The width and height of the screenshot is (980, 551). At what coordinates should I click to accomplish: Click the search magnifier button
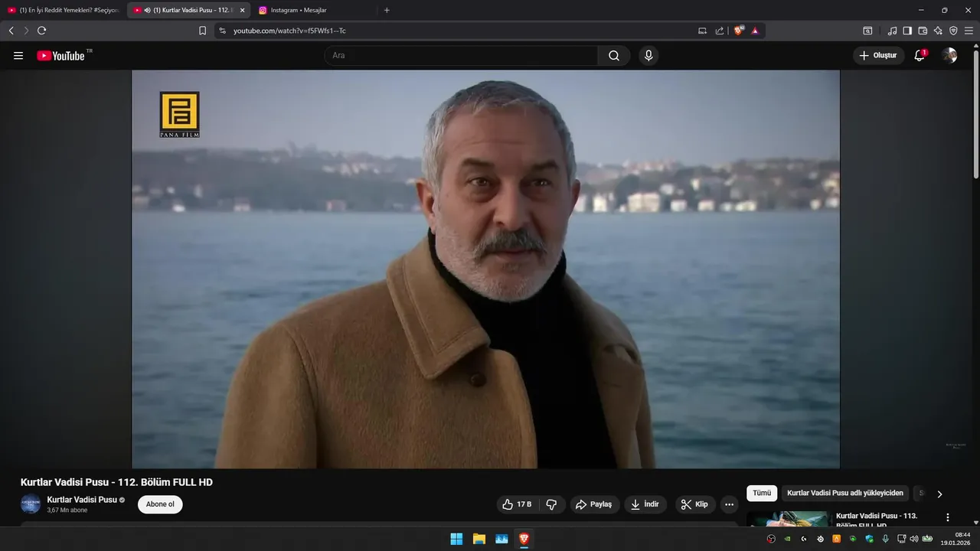pyautogui.click(x=614, y=56)
